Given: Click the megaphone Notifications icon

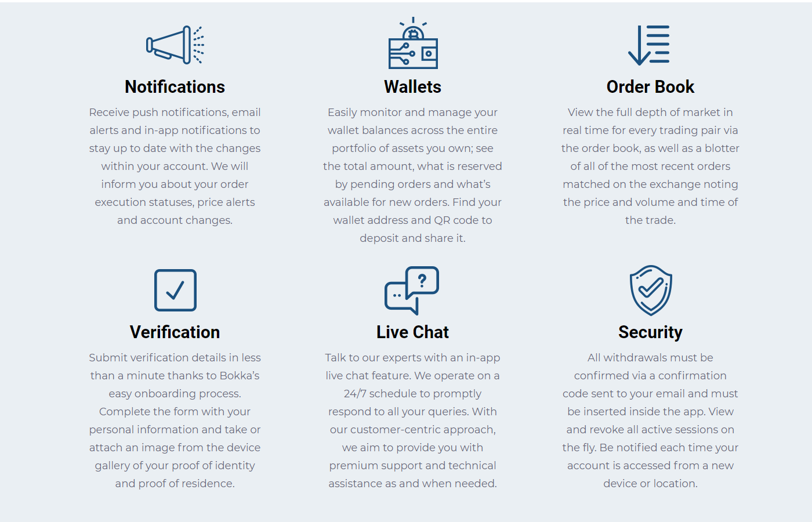Looking at the screenshot, I should [175, 45].
